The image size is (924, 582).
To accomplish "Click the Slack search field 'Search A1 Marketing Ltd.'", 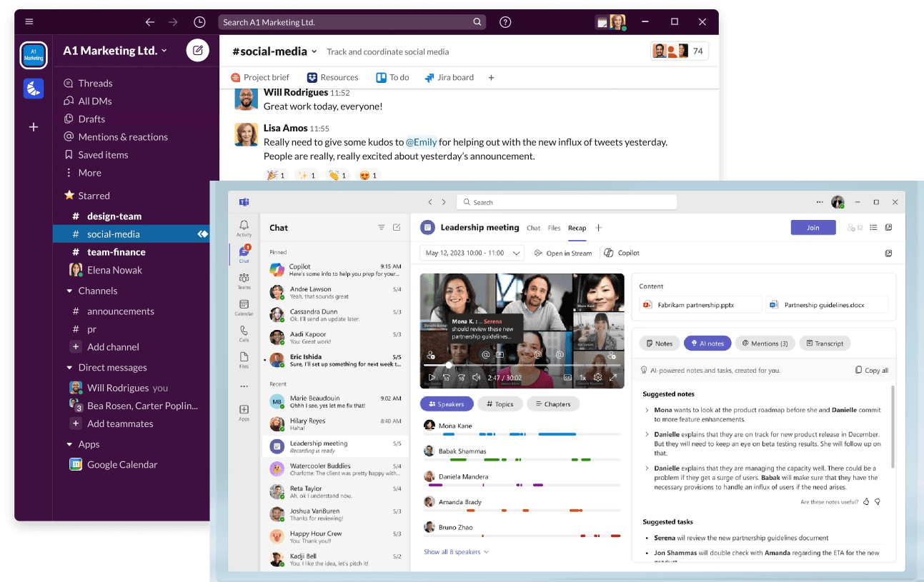I will [x=352, y=22].
